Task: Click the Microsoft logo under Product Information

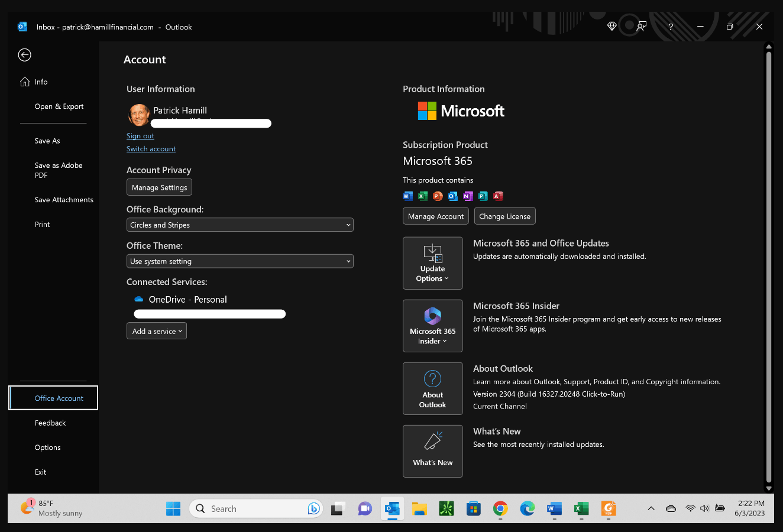Action: pos(461,111)
